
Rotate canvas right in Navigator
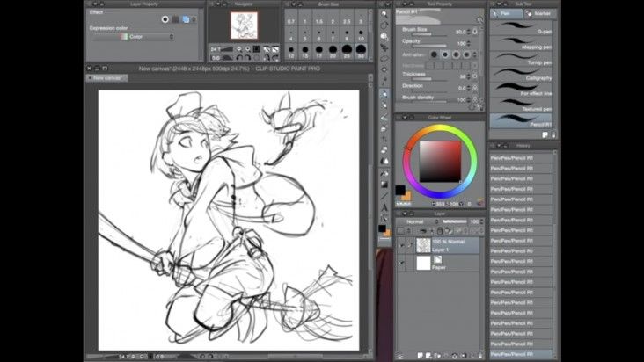point(248,58)
